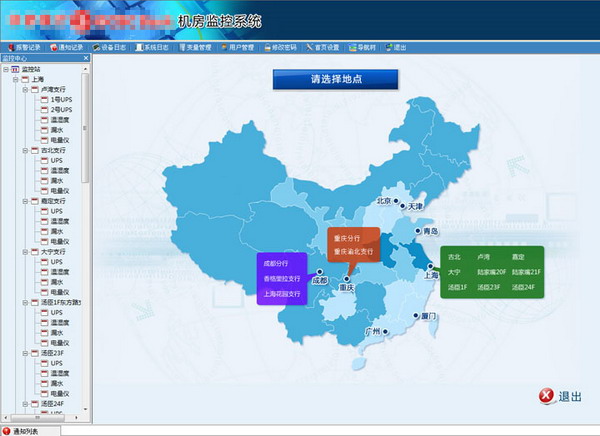Collapse the 嘉定支行 tree node
The image size is (600, 436).
(x=23, y=201)
